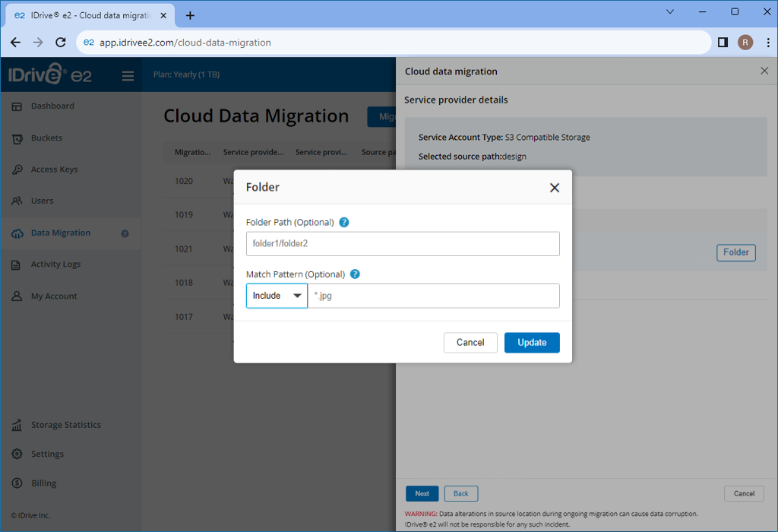Image resolution: width=778 pixels, height=532 pixels.
Task: Click the Migratio... column header
Action: click(x=192, y=152)
